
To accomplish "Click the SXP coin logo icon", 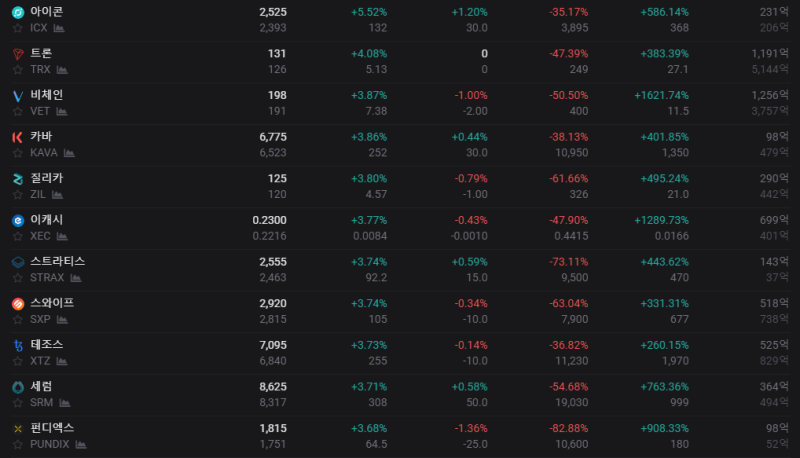I will tap(18, 304).
